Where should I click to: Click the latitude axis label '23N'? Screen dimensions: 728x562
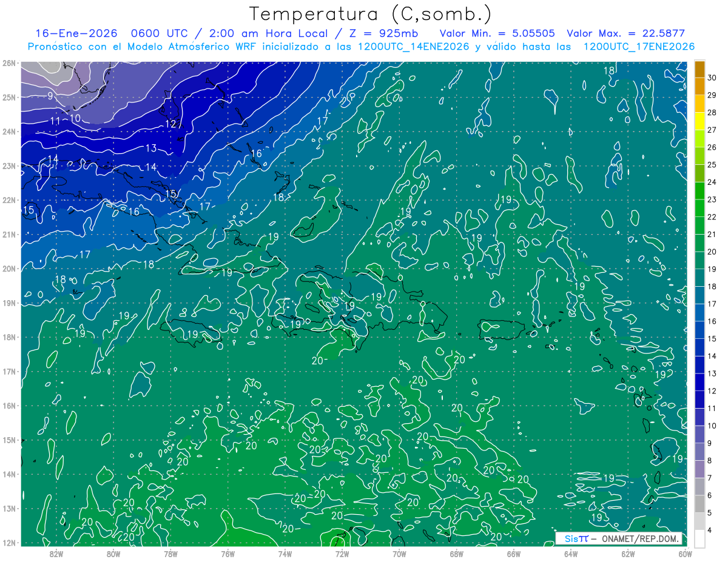[9, 166]
